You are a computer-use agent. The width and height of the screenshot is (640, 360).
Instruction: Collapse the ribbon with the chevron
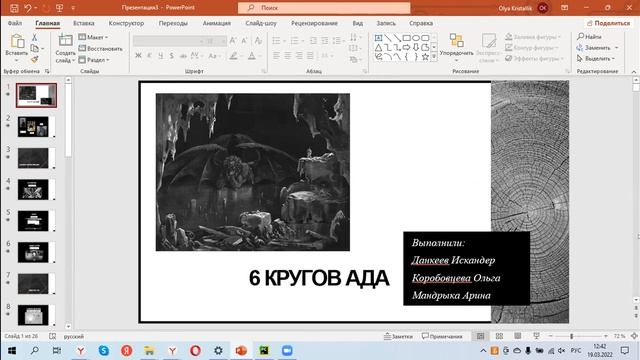pos(633,72)
